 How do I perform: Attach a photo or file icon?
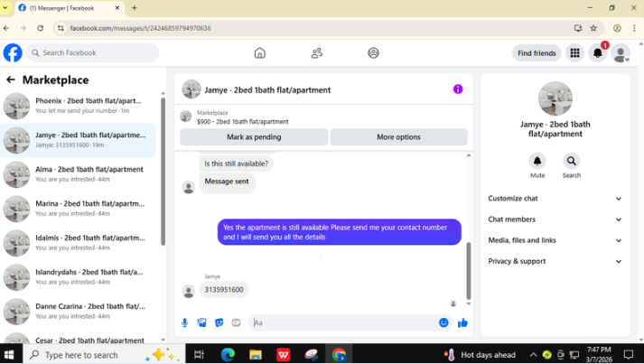tap(202, 323)
